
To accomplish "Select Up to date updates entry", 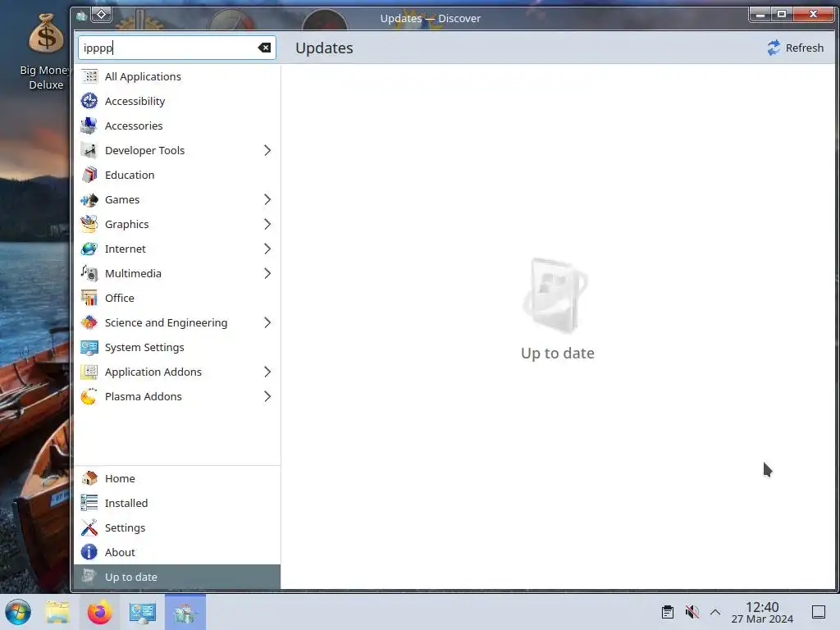I will click(x=177, y=577).
